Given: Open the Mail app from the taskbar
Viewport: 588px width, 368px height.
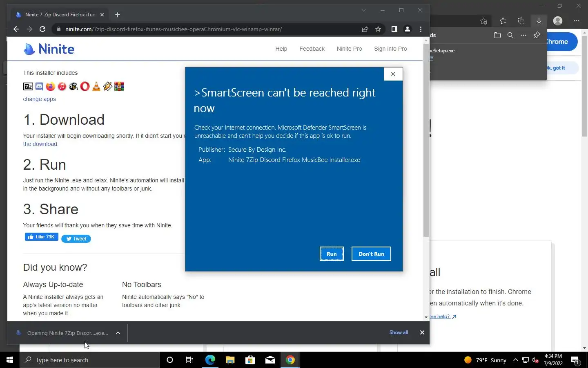Looking at the screenshot, I should (x=270, y=360).
